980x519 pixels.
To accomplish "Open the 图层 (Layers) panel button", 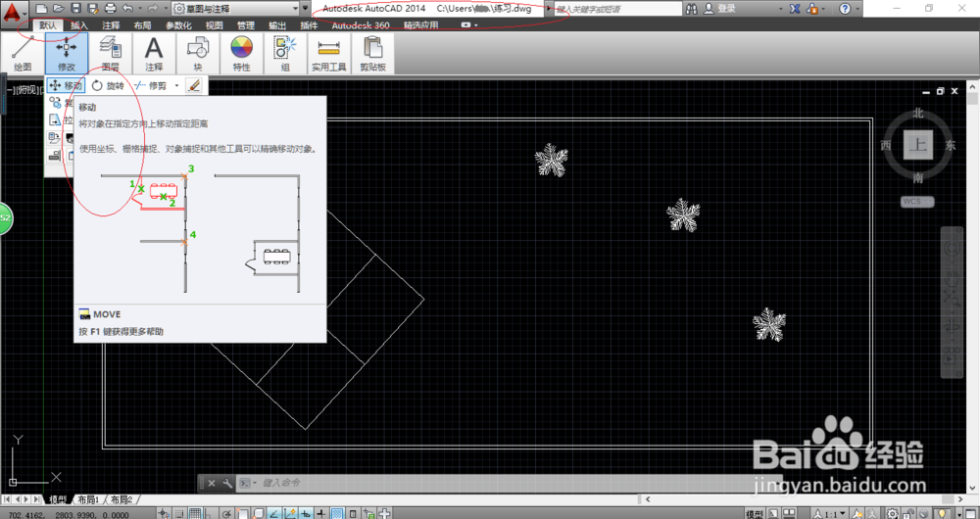I will click(111, 53).
